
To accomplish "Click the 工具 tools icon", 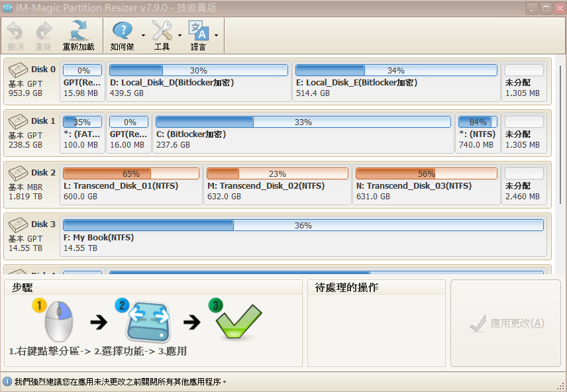I will (x=162, y=30).
